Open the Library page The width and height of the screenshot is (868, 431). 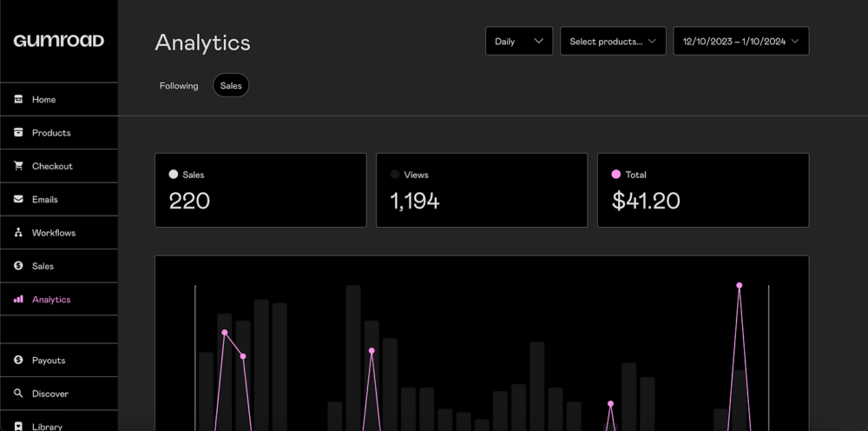59,421
